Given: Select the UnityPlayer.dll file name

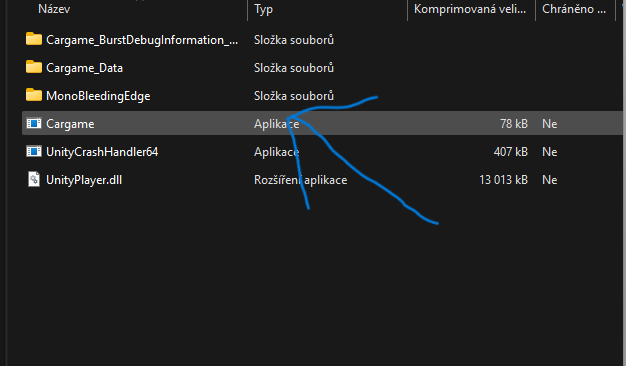Looking at the screenshot, I should click(84, 180).
